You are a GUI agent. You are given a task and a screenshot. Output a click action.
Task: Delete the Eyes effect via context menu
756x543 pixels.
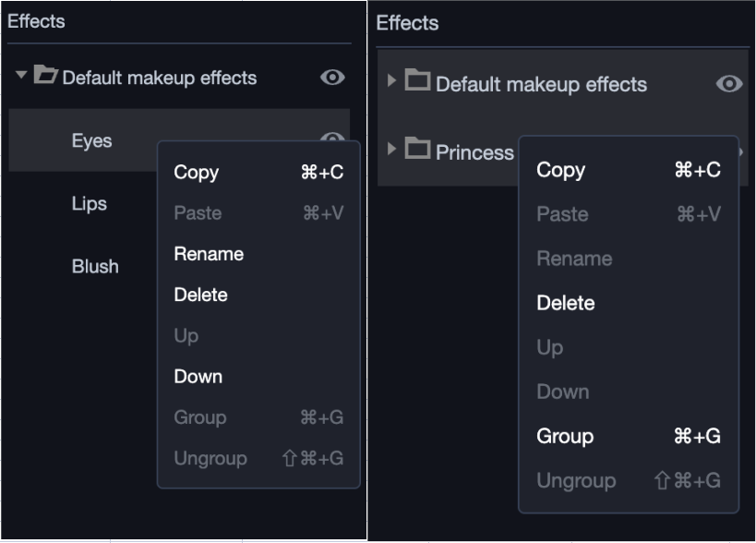(200, 296)
